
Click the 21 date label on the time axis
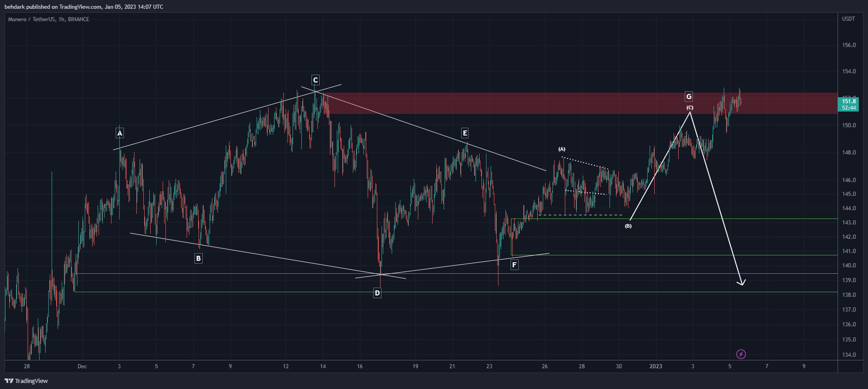(x=452, y=366)
